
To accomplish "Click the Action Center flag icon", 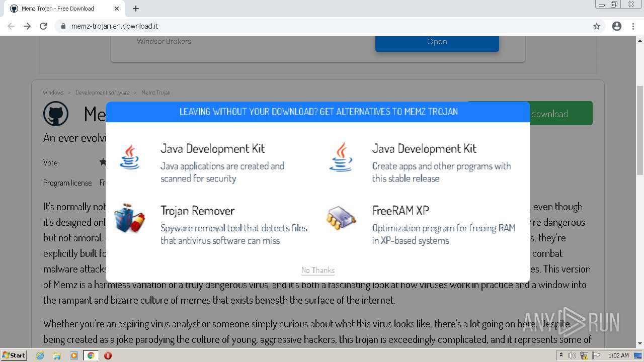I will click(595, 355).
